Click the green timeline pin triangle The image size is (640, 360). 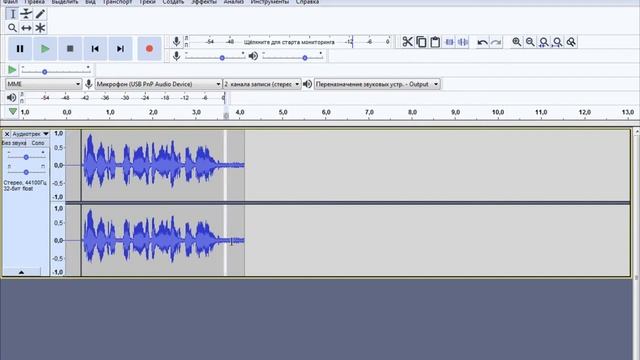coord(13,111)
